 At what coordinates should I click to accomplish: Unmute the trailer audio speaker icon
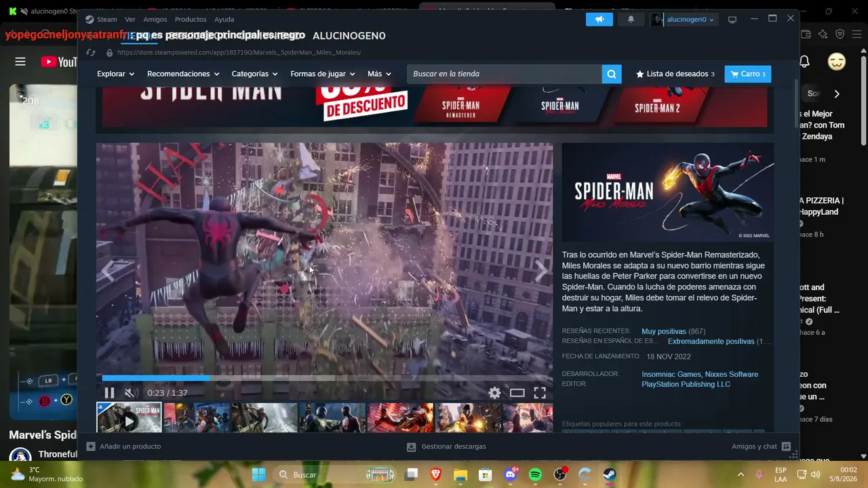point(131,392)
